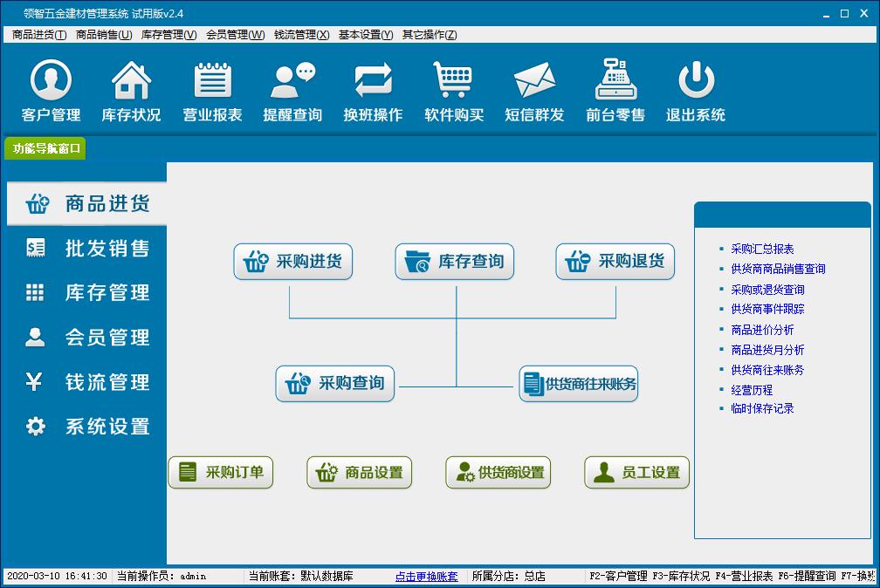Click the 库存查询 button
Screen dimensions: 880x588
coord(455,262)
